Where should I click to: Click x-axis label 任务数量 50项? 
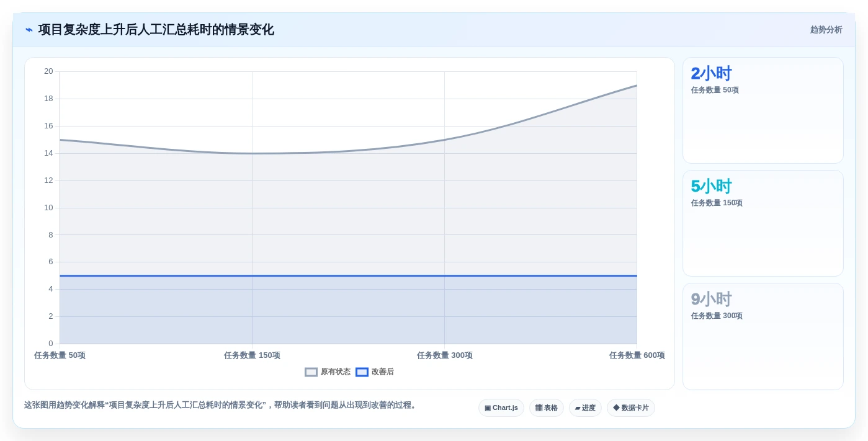[60, 355]
